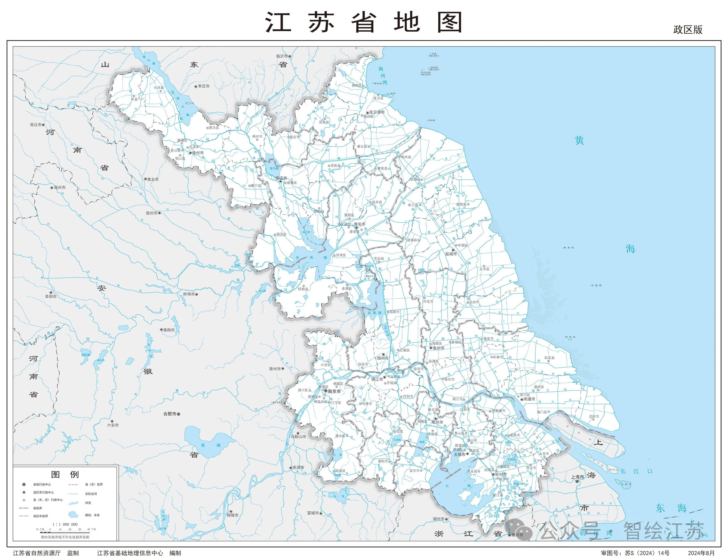Click the provincial capital symbol in the legend

24,484
